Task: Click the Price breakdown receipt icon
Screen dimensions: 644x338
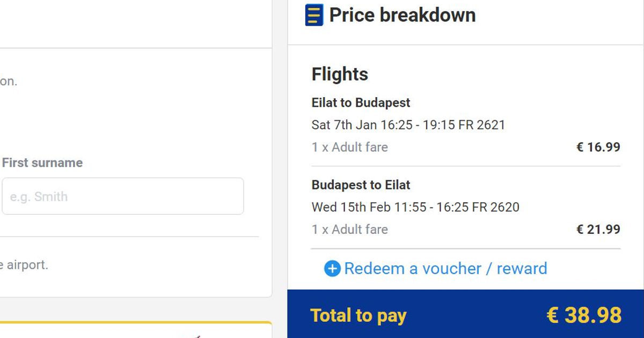Action: tap(314, 15)
